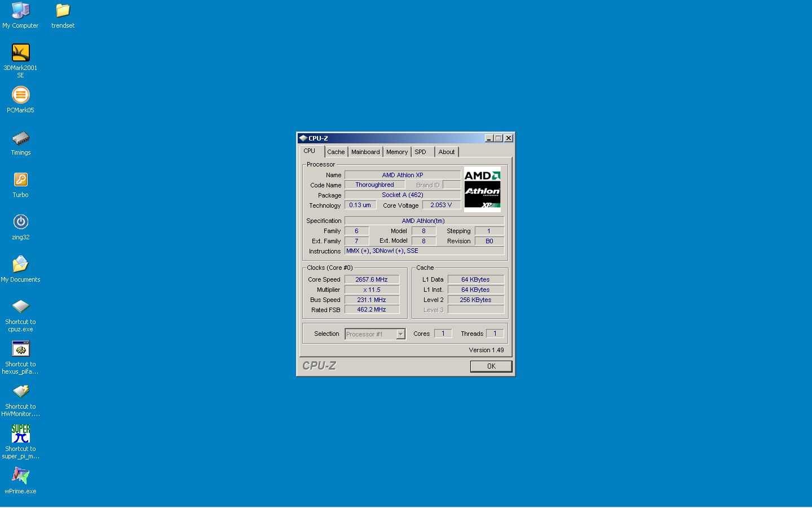
Task: Click the Level 2 cache value 256 KBytes
Action: tap(475, 300)
